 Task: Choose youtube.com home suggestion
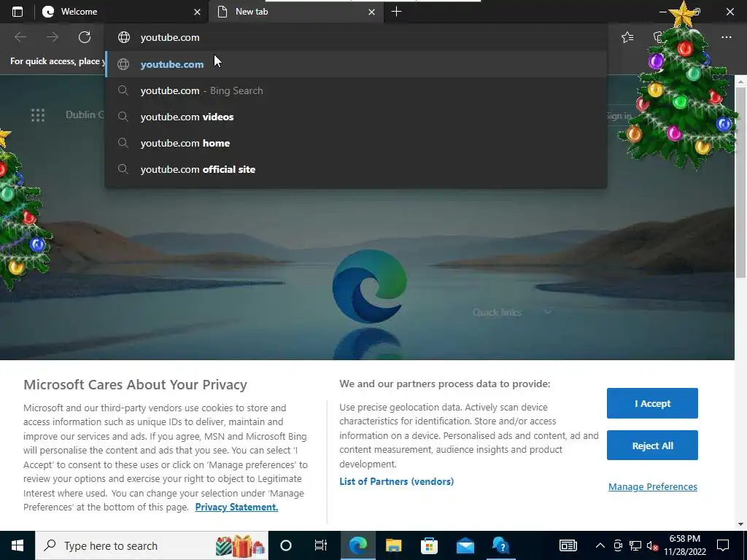tap(355, 143)
